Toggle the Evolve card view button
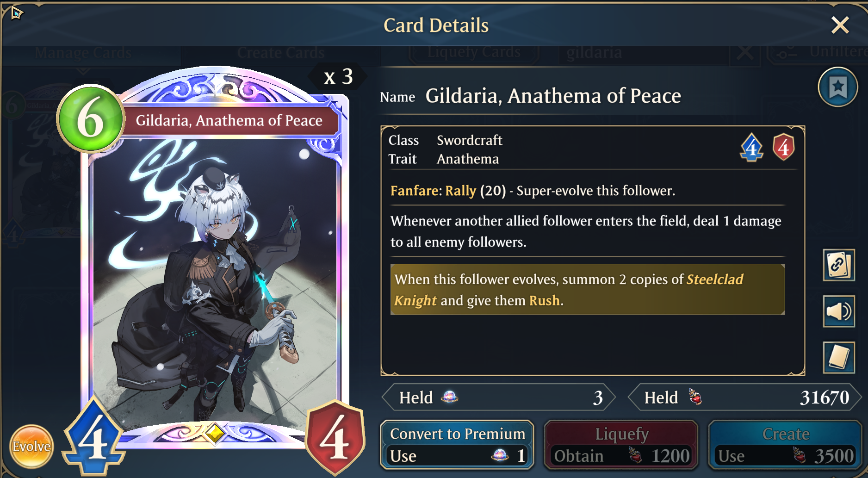 point(31,447)
